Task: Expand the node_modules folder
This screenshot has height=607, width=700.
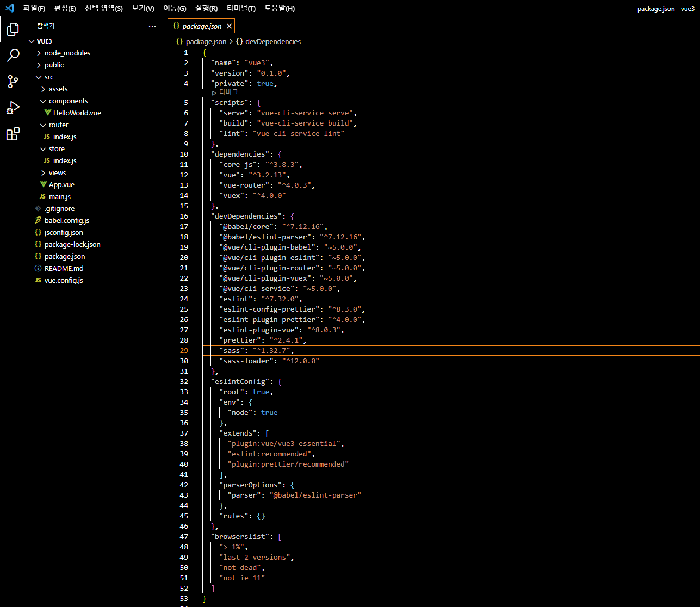Action: (x=39, y=53)
